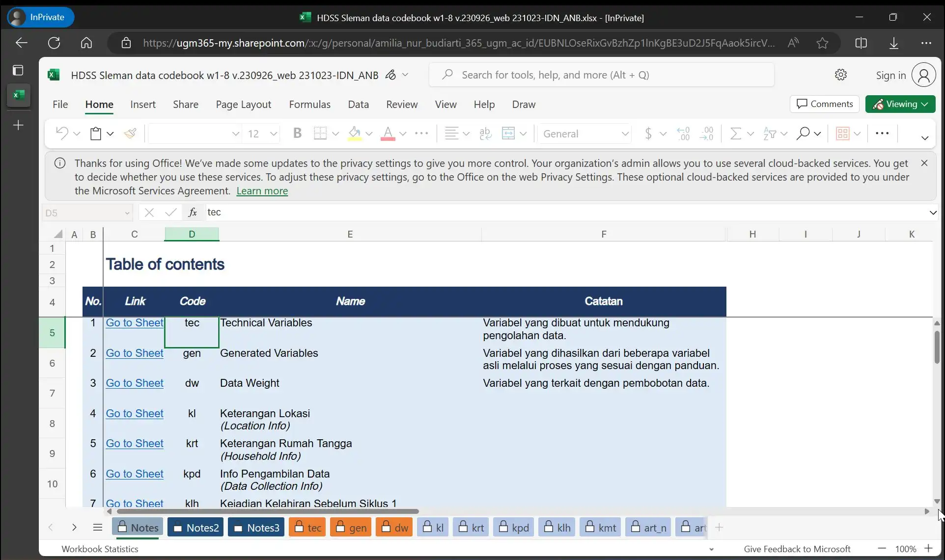The width and height of the screenshot is (945, 560).
Task: Click the Borders icon in ribbon
Action: click(x=320, y=133)
